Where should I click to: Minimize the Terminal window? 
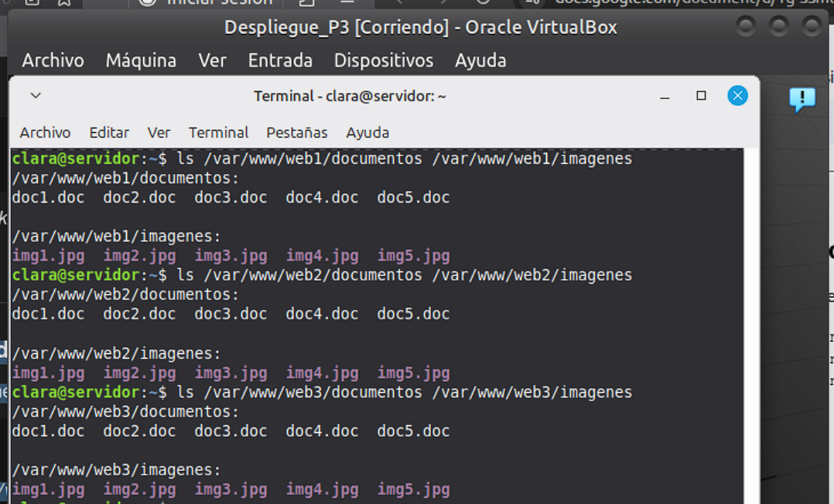click(665, 96)
